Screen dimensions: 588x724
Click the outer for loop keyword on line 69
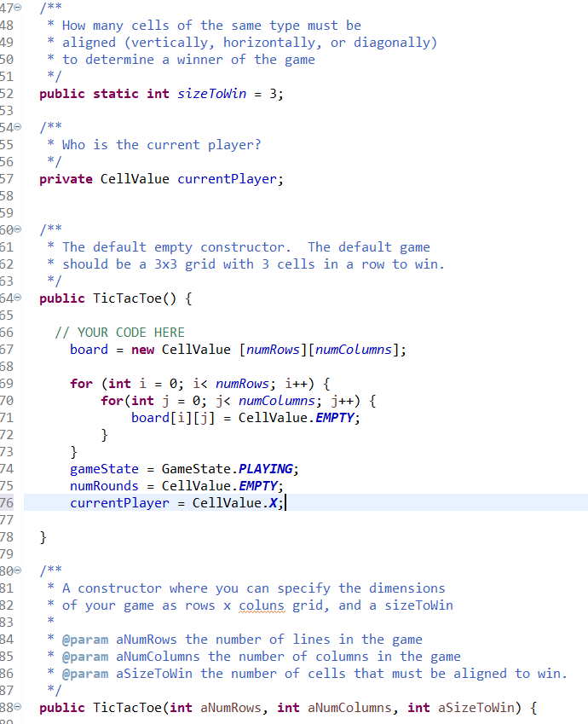click(81, 384)
